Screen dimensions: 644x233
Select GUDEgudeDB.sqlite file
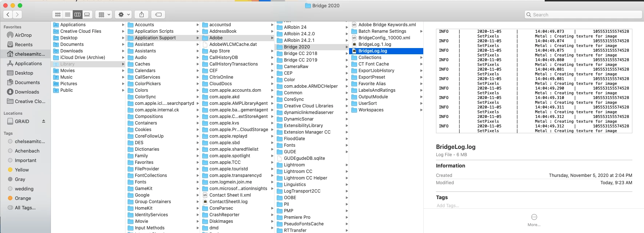pyautogui.click(x=312, y=158)
